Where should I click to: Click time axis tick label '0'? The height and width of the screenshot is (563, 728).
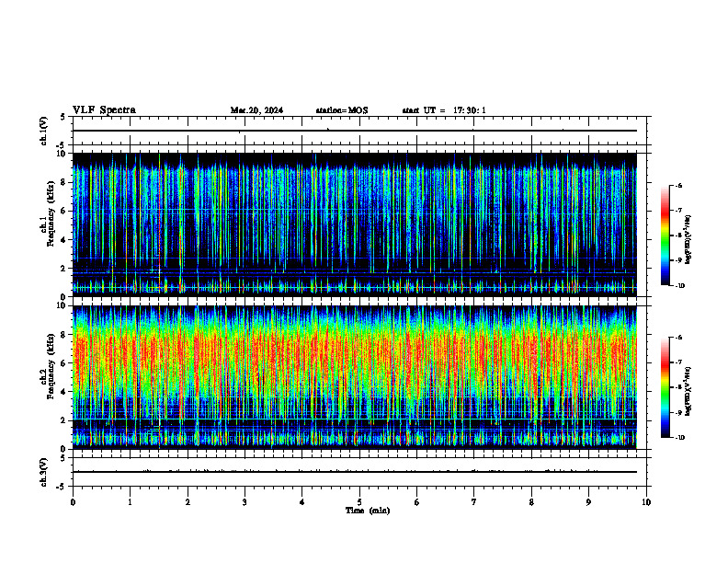pyautogui.click(x=73, y=502)
